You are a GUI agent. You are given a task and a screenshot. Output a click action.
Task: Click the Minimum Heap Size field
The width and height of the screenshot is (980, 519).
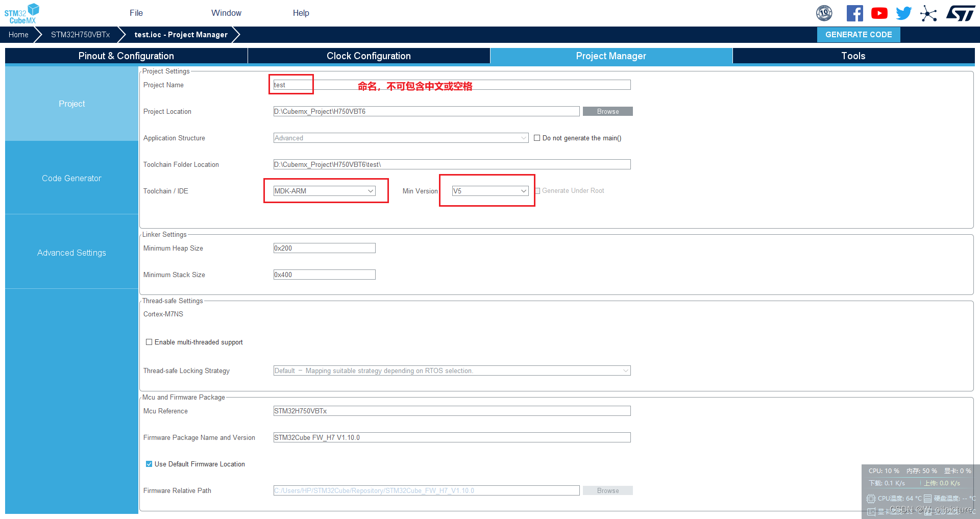pyautogui.click(x=324, y=248)
